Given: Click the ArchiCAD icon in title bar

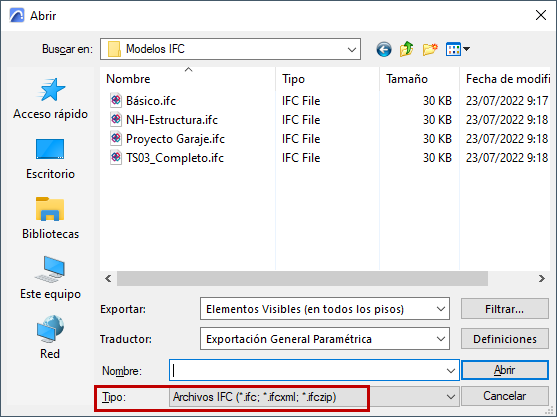Looking at the screenshot, I should (x=17, y=16).
